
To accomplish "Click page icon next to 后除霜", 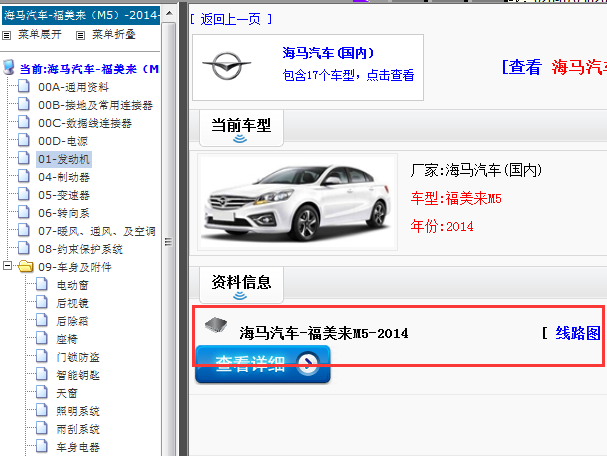I will pyautogui.click(x=42, y=320).
